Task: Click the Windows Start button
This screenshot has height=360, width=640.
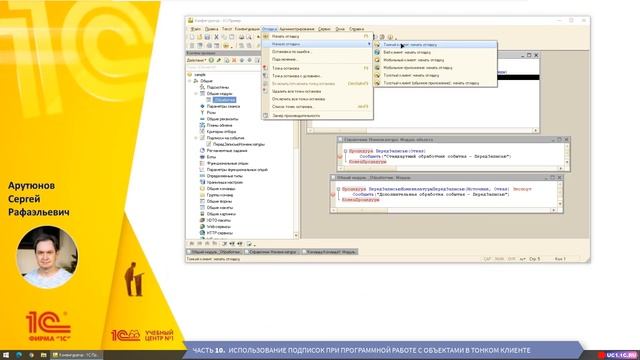Action: click(6, 355)
